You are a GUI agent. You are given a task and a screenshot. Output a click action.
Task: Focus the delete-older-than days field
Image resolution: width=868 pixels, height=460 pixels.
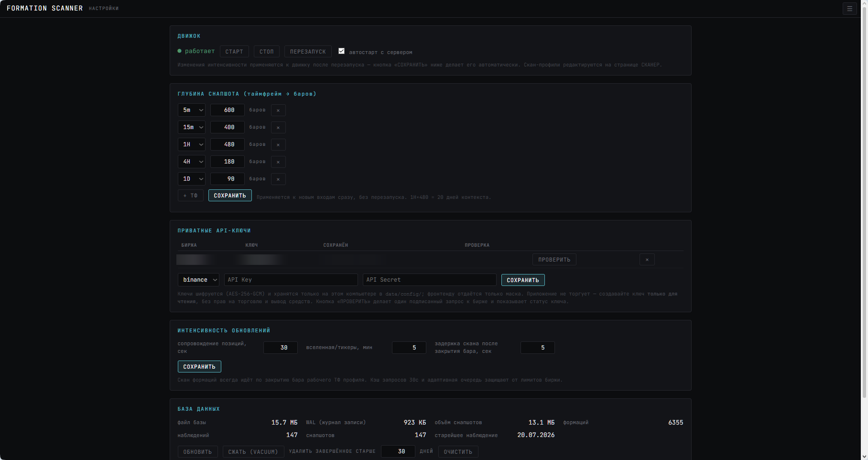[398, 451]
